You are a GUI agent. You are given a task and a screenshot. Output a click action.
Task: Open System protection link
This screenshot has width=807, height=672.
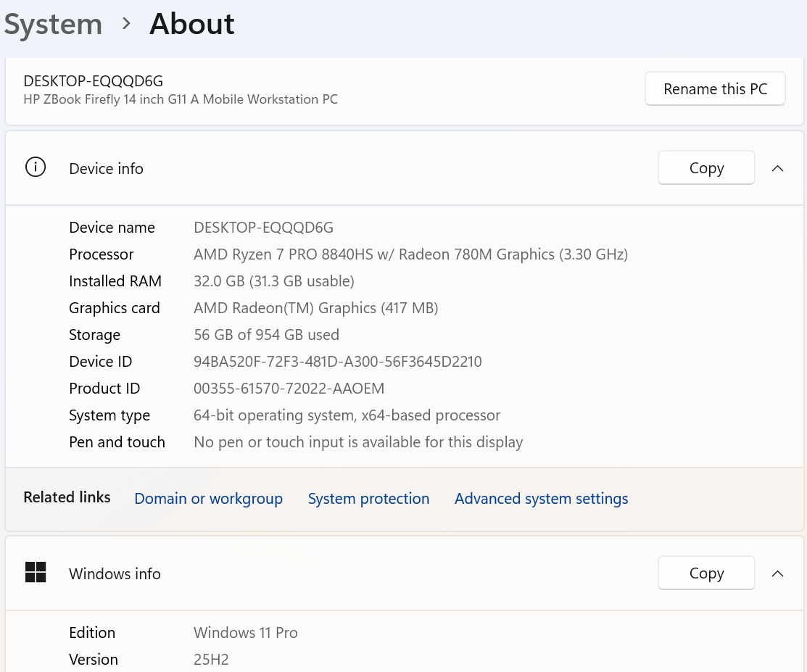coord(368,498)
